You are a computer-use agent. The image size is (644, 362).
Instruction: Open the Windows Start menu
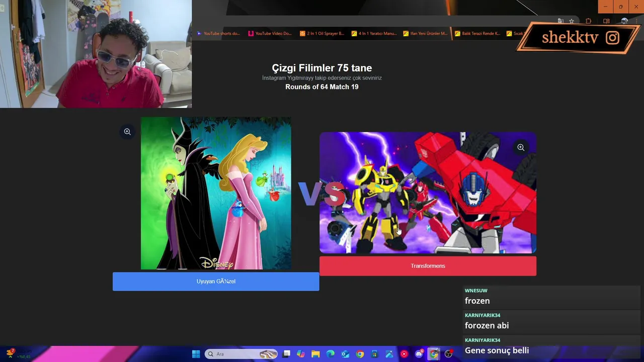(196, 354)
